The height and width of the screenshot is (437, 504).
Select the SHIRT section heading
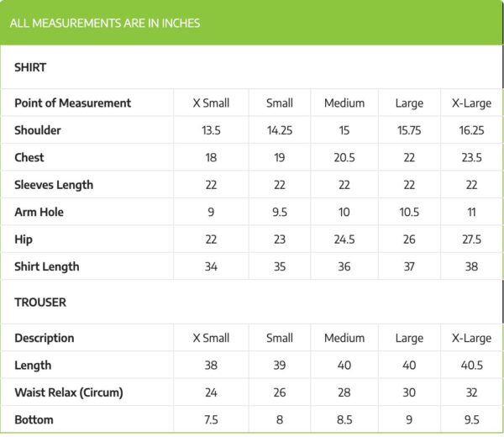30,67
